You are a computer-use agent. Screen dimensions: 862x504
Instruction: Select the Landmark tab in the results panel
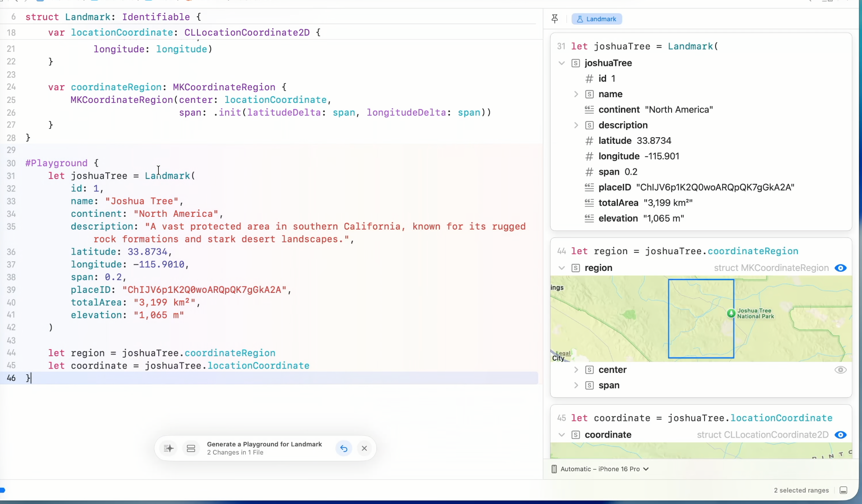pyautogui.click(x=597, y=19)
